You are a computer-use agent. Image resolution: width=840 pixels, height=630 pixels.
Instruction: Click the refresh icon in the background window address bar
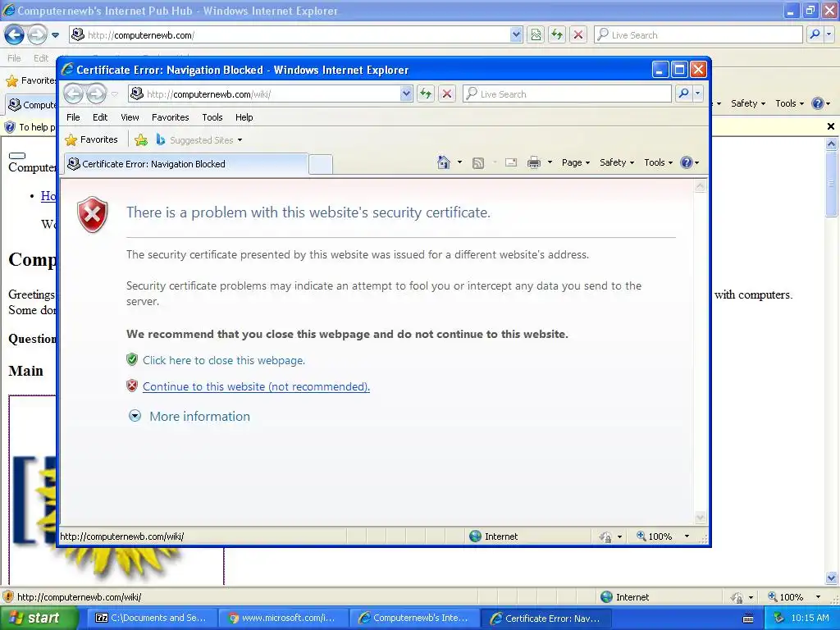[x=557, y=34]
